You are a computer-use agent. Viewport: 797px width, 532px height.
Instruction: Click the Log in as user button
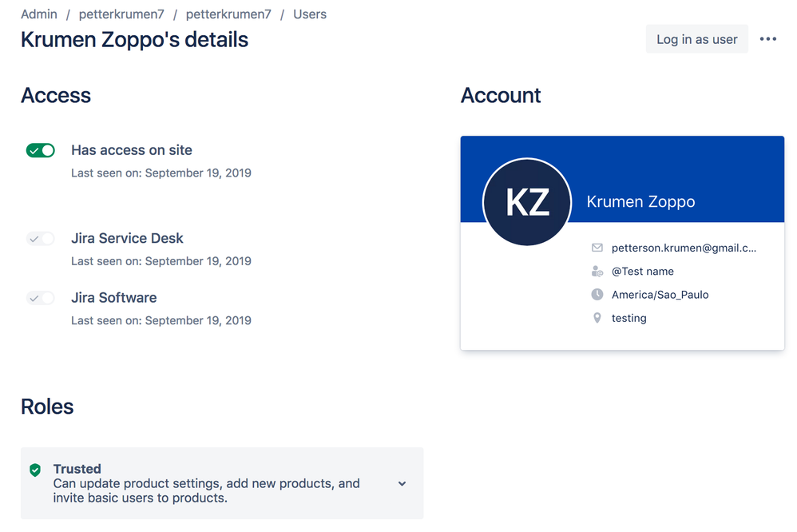696,38
